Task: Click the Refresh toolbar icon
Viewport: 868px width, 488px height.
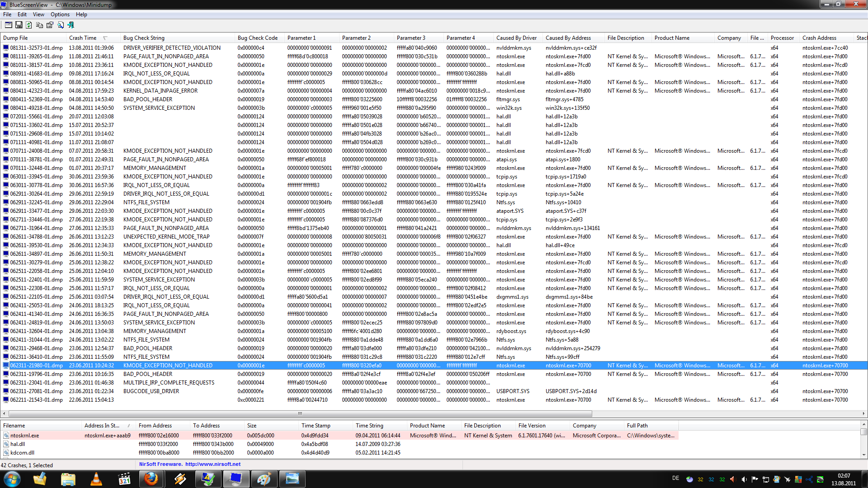Action: pos(29,25)
